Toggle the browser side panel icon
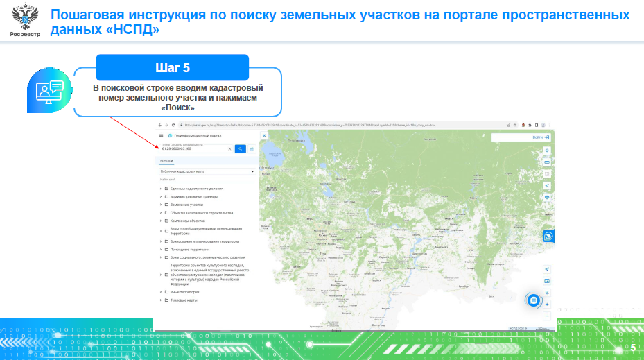Image resolution: width=644 pixels, height=360 pixels. coord(536,125)
